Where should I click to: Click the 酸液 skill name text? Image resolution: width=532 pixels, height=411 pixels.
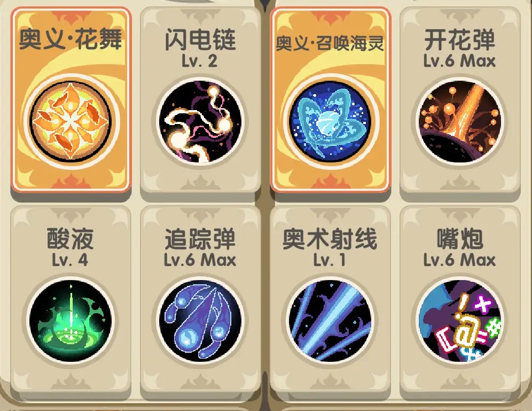(x=70, y=239)
